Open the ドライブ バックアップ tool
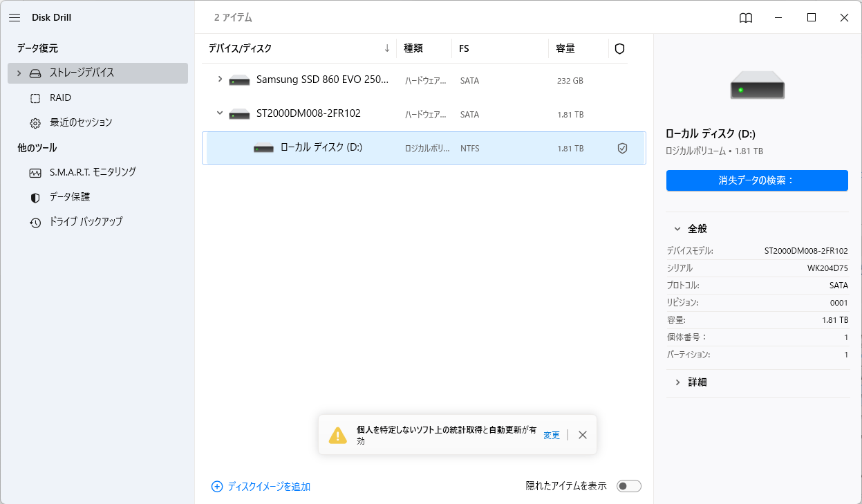Image resolution: width=862 pixels, height=504 pixels. point(77,221)
